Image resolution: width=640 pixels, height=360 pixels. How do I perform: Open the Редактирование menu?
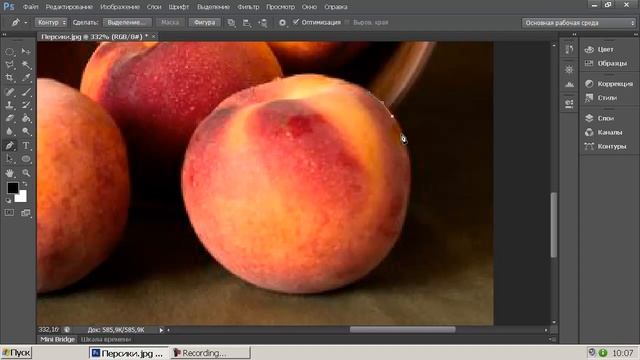point(69,7)
